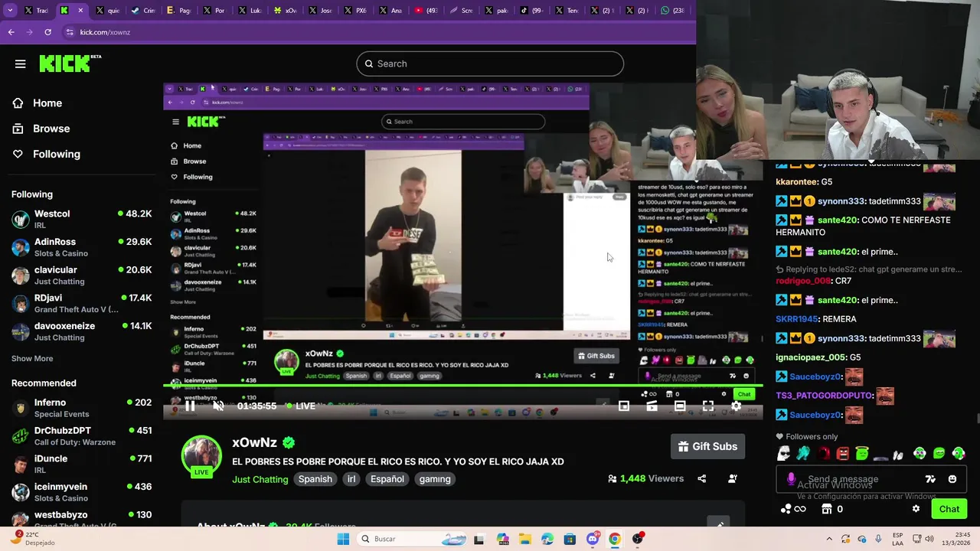Image resolution: width=980 pixels, height=551 pixels.
Task: Open the channel shop icon
Action: pos(826,509)
